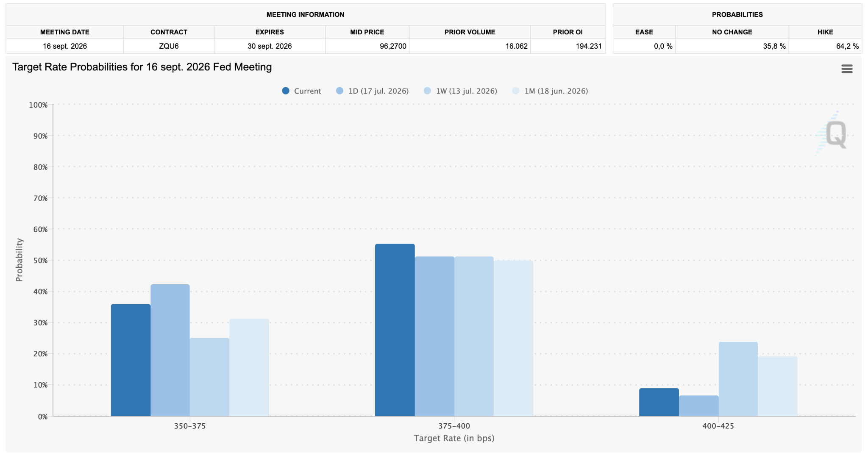Toggle the Current series legend item
Image resolution: width=868 pixels, height=458 pixels.
point(301,91)
